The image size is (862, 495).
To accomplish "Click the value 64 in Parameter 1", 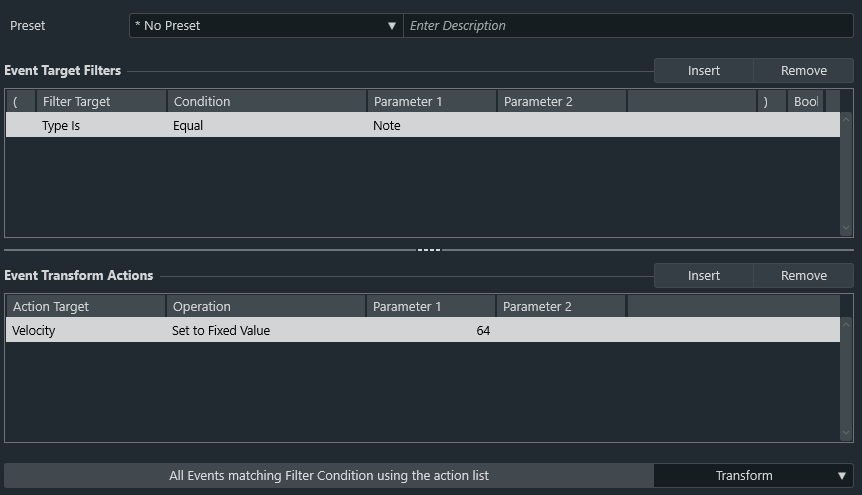I will click(482, 331).
